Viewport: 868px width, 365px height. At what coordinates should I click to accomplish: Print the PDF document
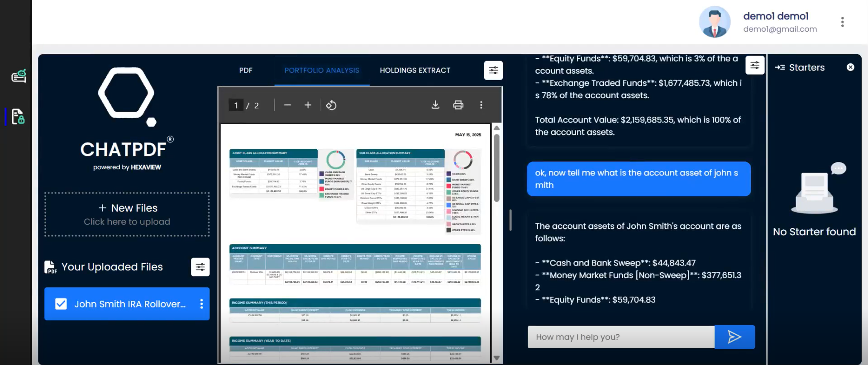pos(458,105)
